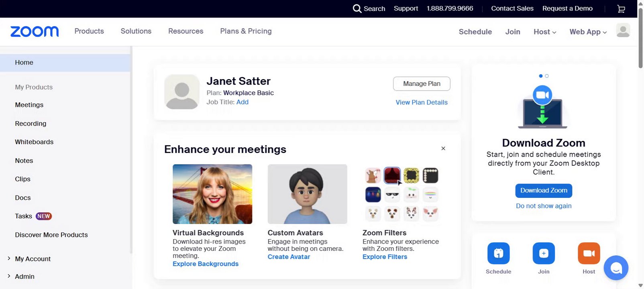644x289 pixels.
Task: Open Recording in the sidebar
Action: pyautogui.click(x=31, y=124)
